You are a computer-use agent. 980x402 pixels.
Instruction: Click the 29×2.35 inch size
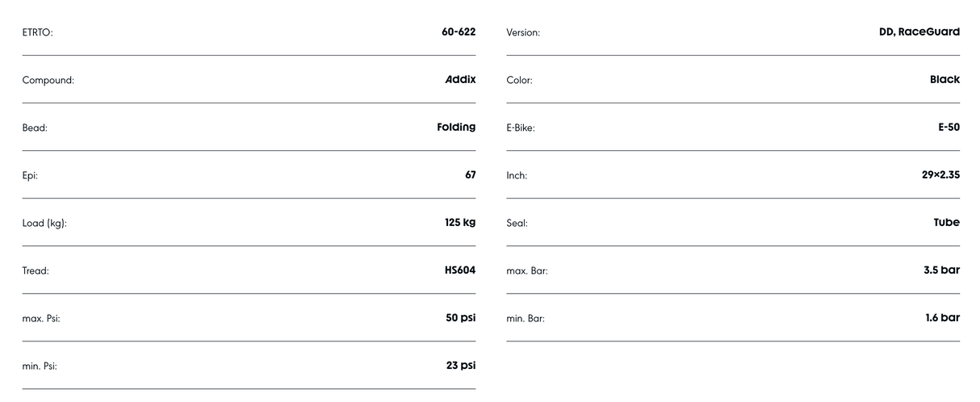click(x=941, y=175)
